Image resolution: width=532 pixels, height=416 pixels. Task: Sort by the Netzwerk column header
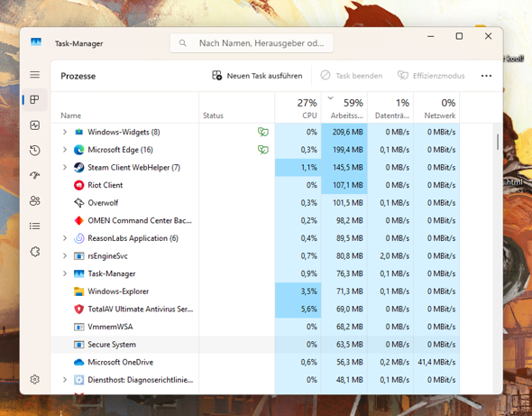(436, 107)
